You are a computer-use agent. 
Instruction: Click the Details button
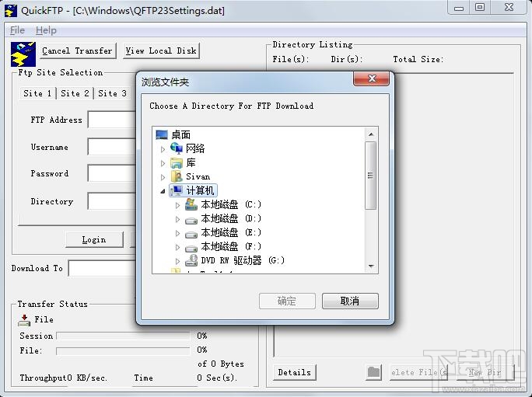(x=295, y=372)
